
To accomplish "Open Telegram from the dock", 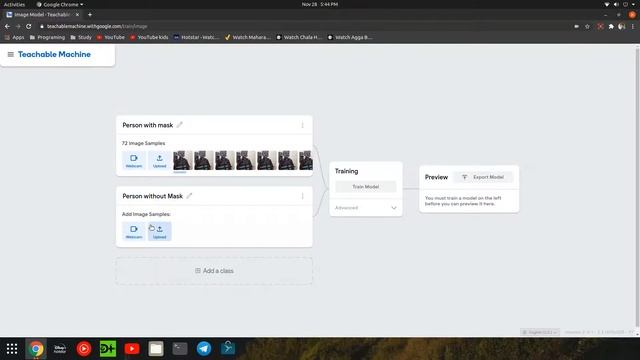I will (x=204, y=349).
